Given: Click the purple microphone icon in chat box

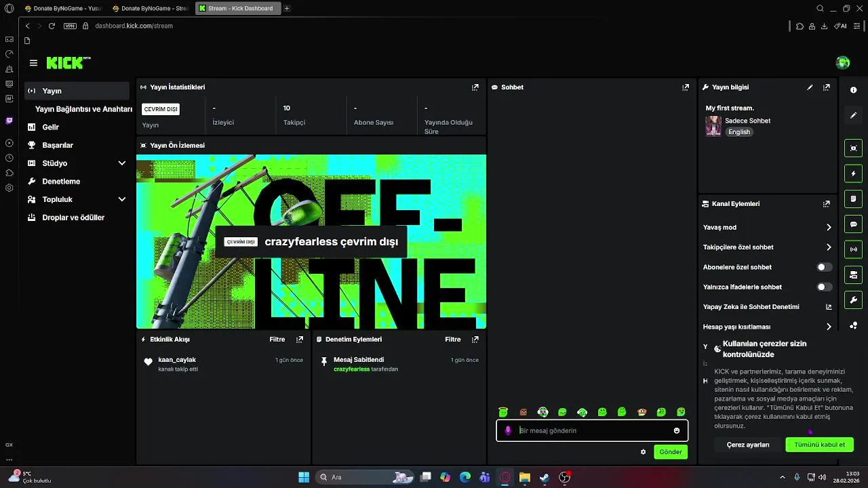Looking at the screenshot, I should click(x=508, y=430).
